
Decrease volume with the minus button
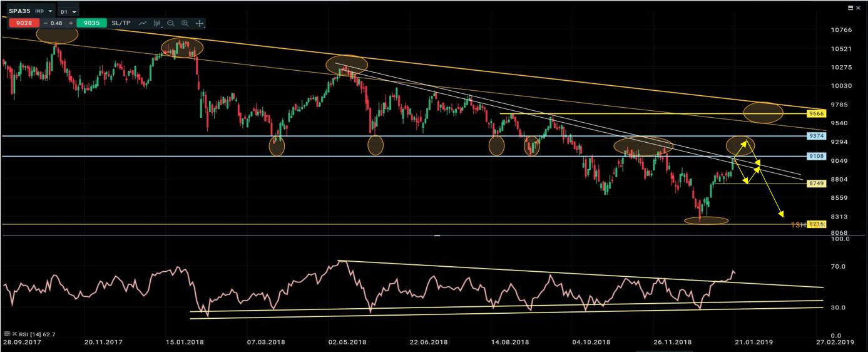pos(46,23)
